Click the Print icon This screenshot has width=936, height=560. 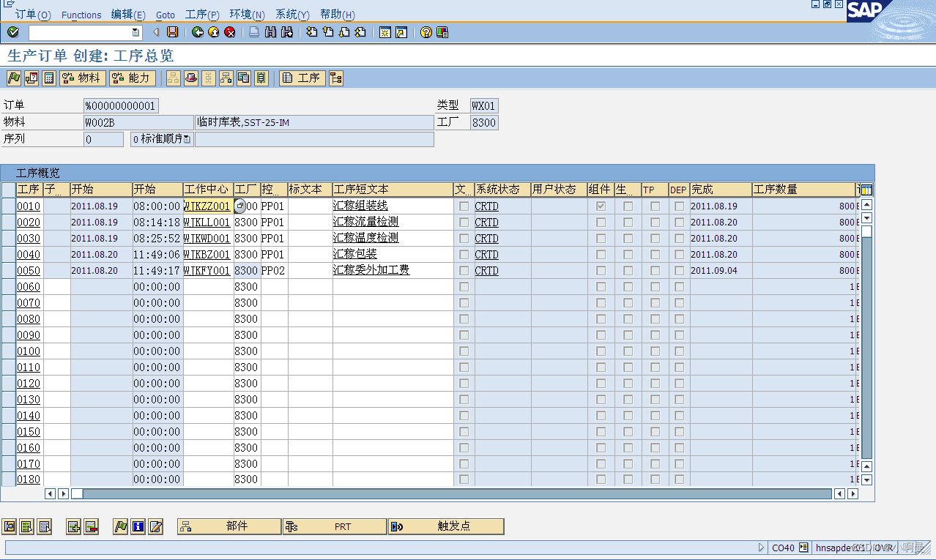click(x=253, y=32)
